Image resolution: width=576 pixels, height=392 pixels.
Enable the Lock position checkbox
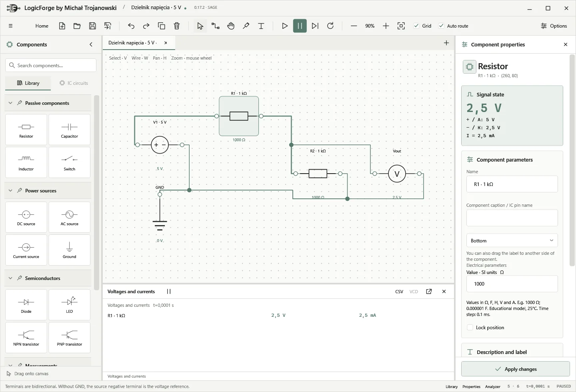coord(470,328)
